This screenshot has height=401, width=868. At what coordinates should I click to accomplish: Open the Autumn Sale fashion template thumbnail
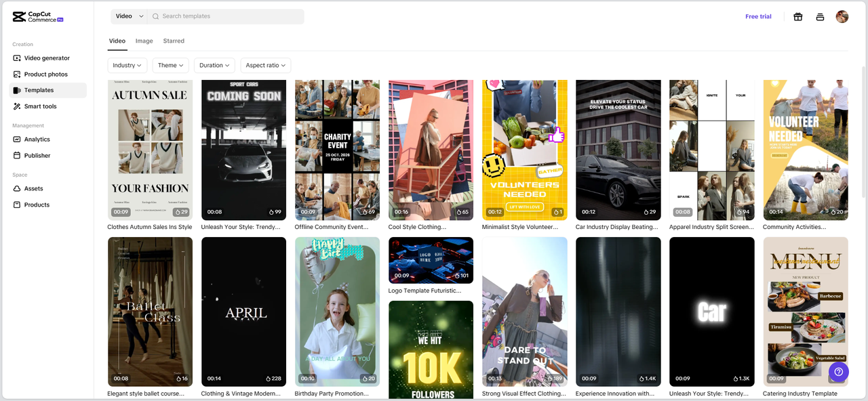150,150
